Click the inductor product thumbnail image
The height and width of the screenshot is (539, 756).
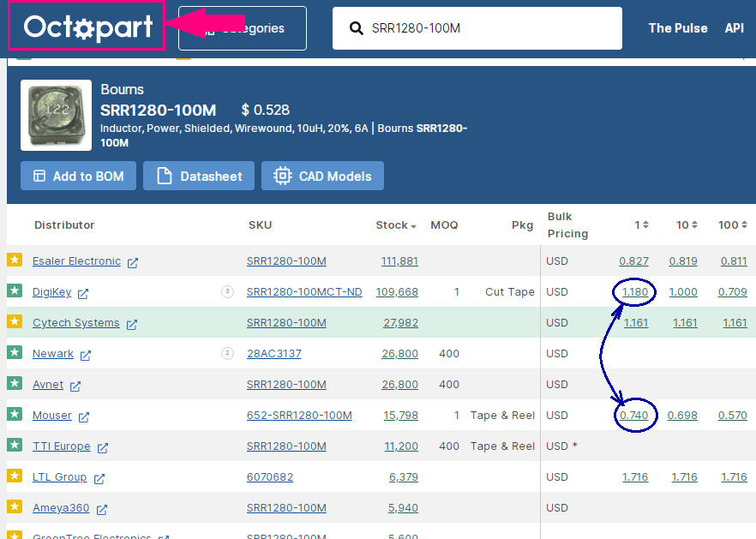point(56,115)
